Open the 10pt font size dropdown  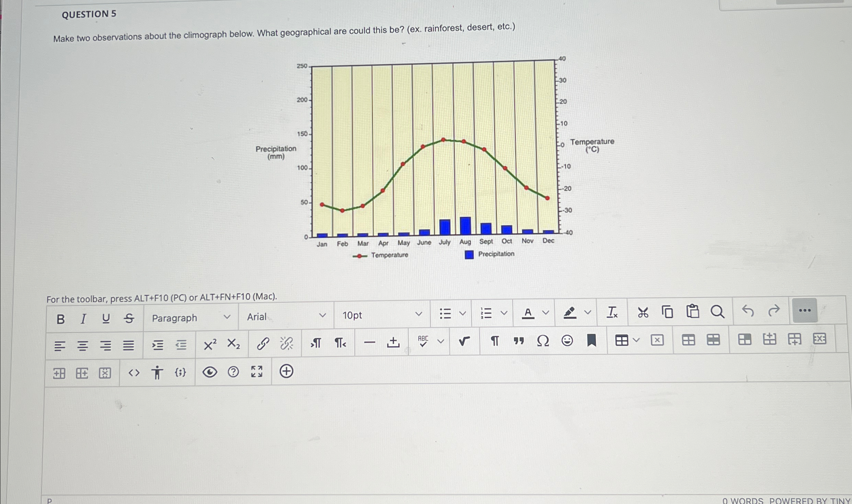[382, 315]
